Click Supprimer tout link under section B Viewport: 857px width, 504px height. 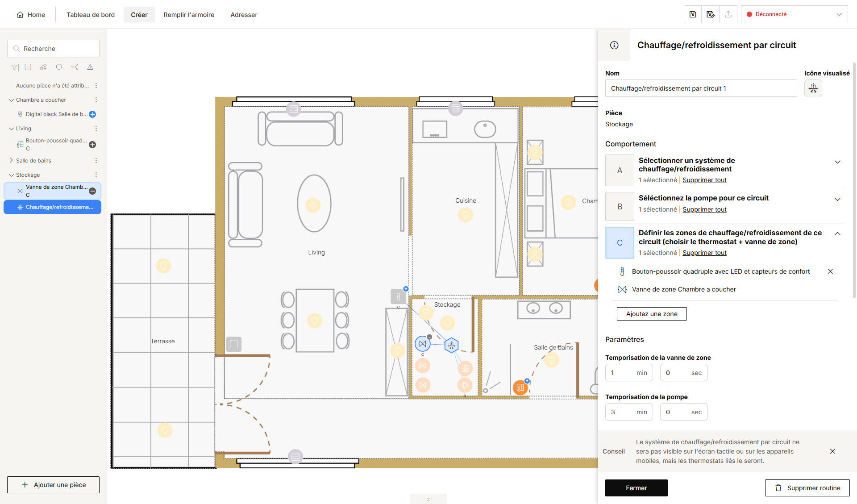[704, 210]
